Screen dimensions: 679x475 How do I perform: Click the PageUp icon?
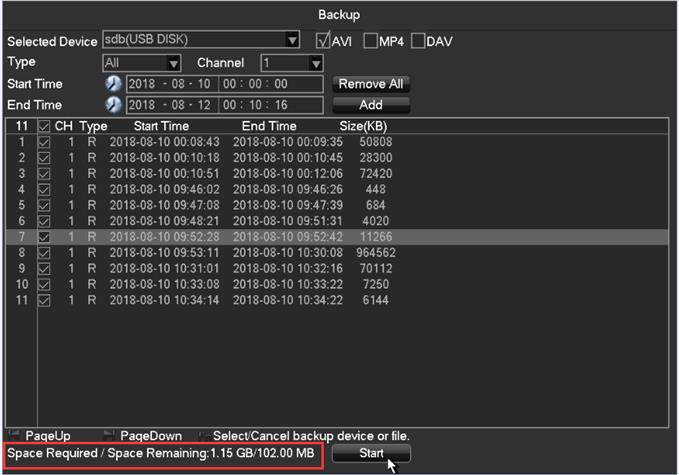click(x=14, y=435)
